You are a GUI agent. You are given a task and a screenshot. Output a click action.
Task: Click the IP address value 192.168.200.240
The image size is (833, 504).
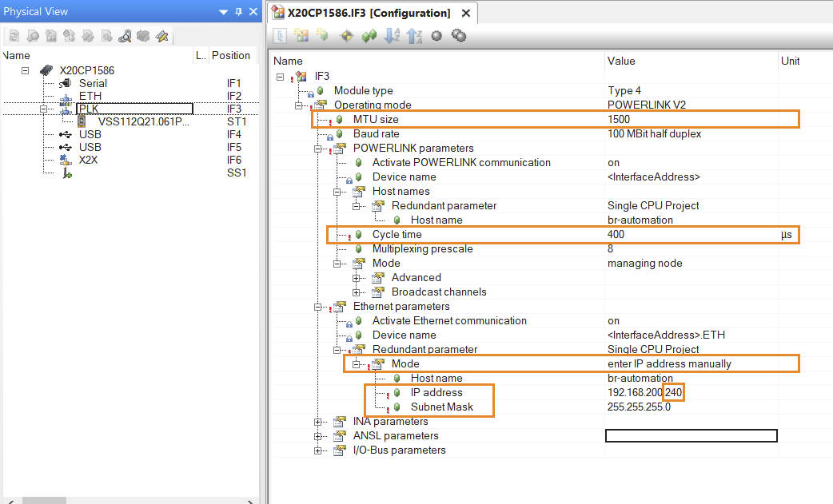[x=644, y=393]
